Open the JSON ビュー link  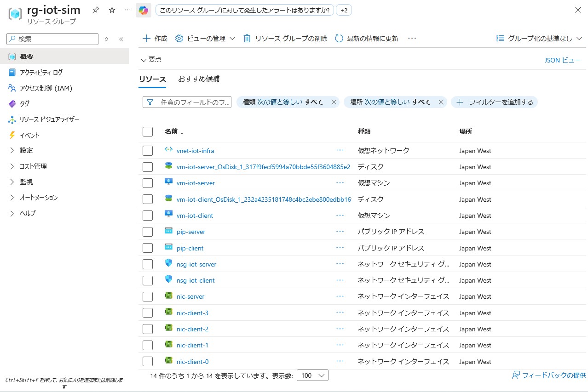pyautogui.click(x=562, y=60)
